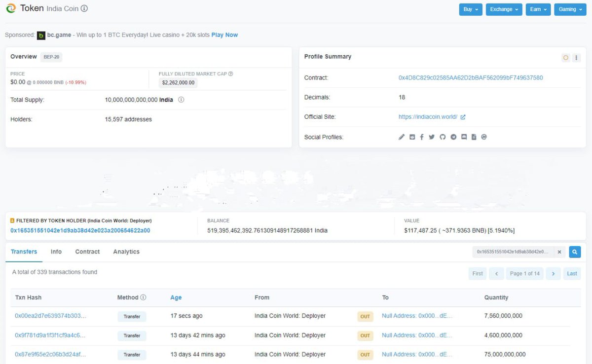Viewport: 592px width, 364px height.
Task: Sort by the Age column header
Action: [176, 297]
